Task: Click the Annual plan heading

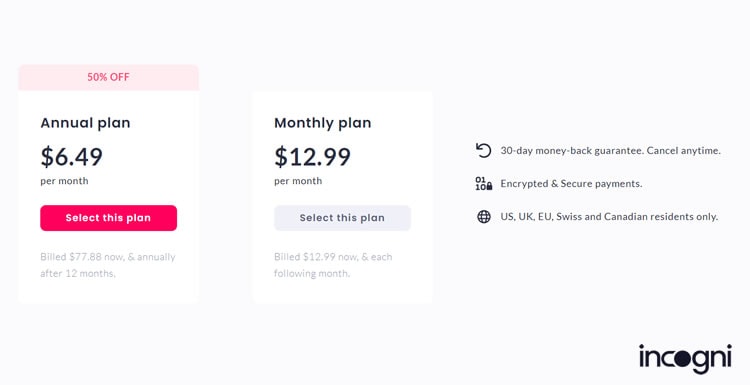Action: click(85, 123)
